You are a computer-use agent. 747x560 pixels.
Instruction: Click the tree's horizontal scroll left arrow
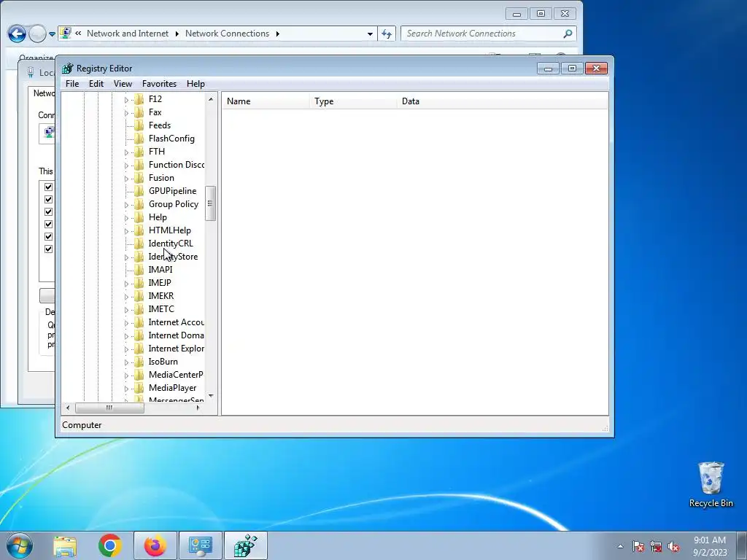click(x=68, y=408)
